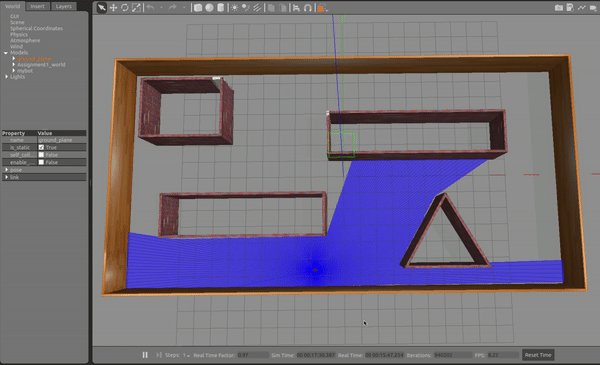Switch to the Insert tab
The width and height of the screenshot is (600, 365).
[x=38, y=6]
